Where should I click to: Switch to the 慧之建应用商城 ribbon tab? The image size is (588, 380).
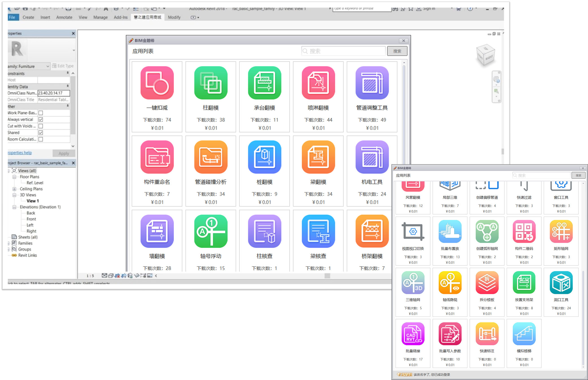(147, 17)
